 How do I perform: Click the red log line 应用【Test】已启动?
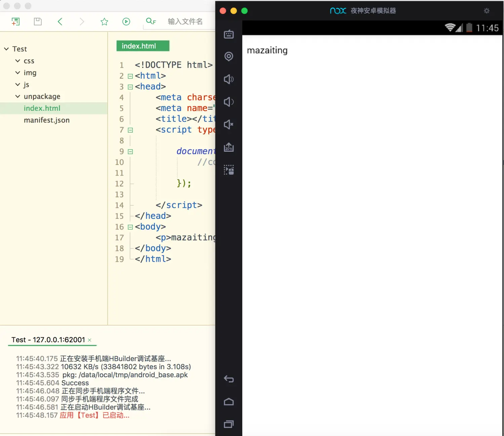pos(73,415)
